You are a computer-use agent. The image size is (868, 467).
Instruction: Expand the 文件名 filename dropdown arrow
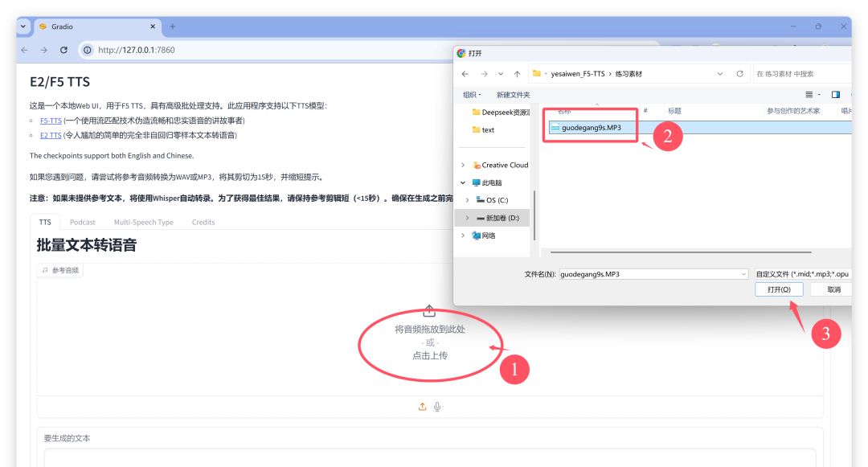pos(743,273)
